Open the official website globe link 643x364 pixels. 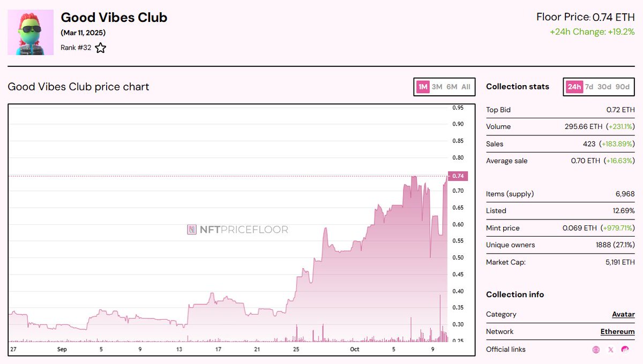pos(596,350)
